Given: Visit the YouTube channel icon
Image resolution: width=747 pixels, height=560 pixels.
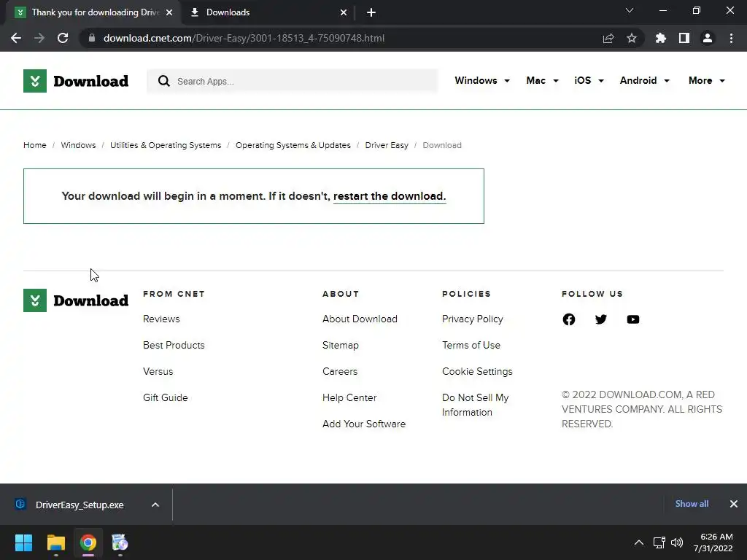Looking at the screenshot, I should pyautogui.click(x=633, y=319).
